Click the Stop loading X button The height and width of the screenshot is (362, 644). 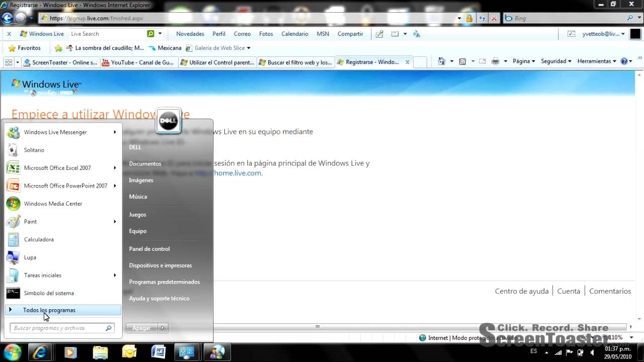pos(494,18)
